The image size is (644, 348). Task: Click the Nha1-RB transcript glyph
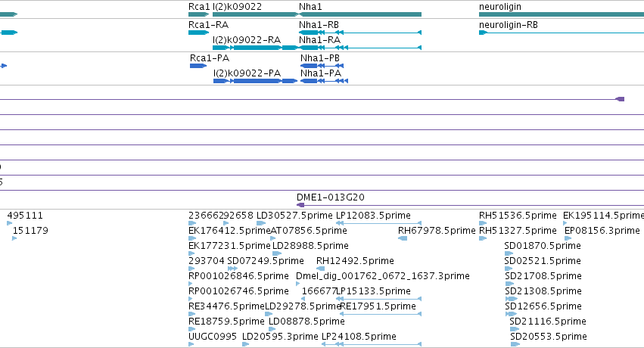(360, 33)
